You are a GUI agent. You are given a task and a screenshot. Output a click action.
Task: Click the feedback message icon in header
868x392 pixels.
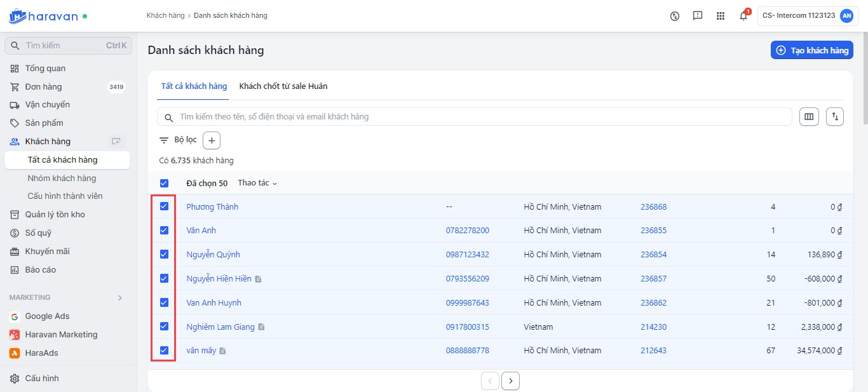[698, 16]
